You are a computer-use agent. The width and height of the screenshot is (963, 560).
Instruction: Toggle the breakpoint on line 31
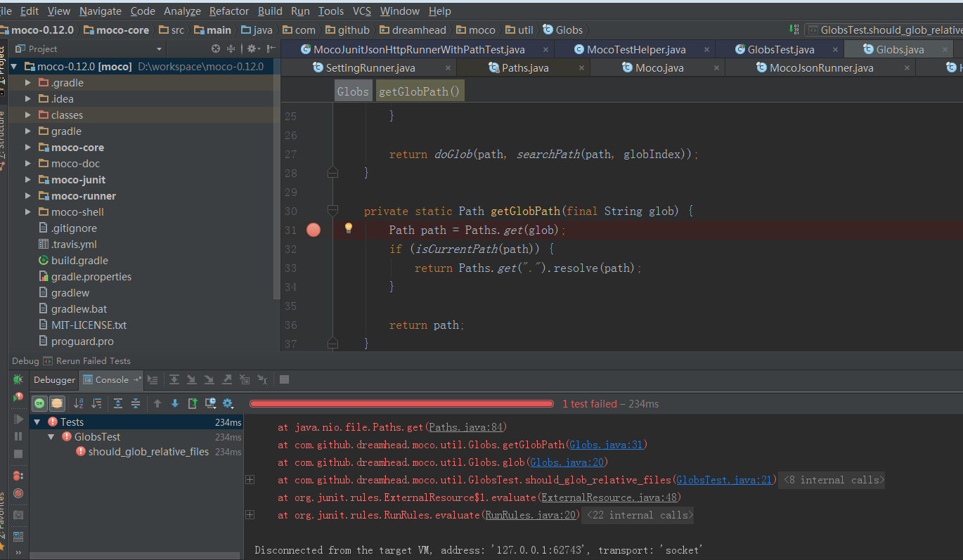(313, 230)
